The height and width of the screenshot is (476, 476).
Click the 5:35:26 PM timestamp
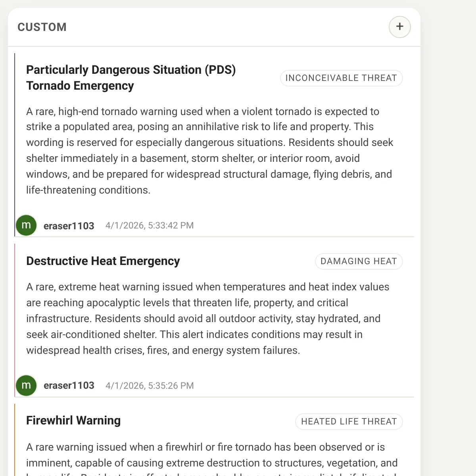[150, 386]
